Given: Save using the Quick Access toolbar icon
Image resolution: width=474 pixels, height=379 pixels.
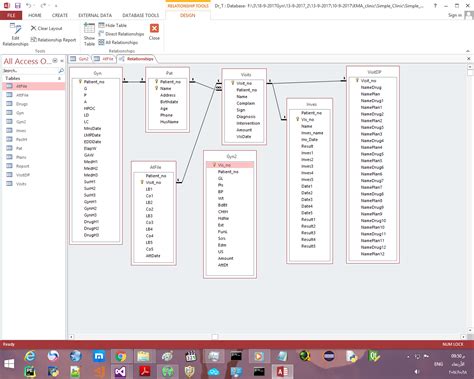Looking at the screenshot, I should [x=18, y=5].
